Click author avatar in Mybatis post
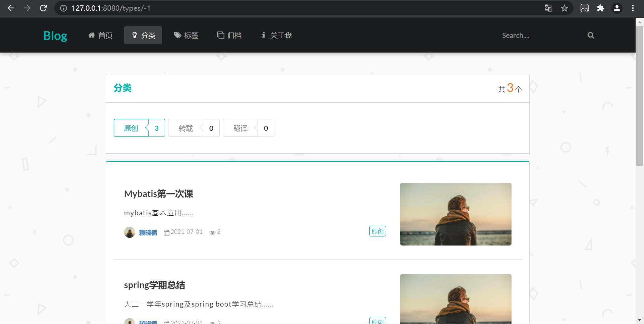The width and height of the screenshot is (644, 324). pyautogui.click(x=129, y=232)
